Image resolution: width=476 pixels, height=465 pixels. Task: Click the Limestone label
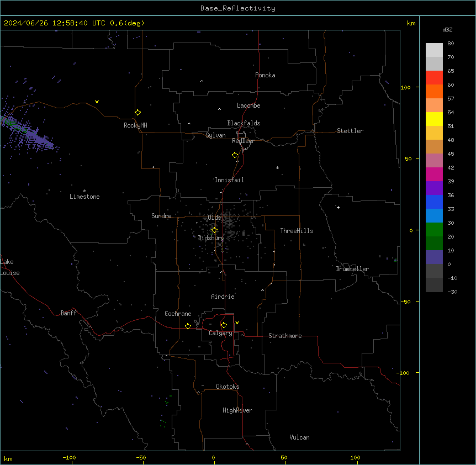pos(84,197)
